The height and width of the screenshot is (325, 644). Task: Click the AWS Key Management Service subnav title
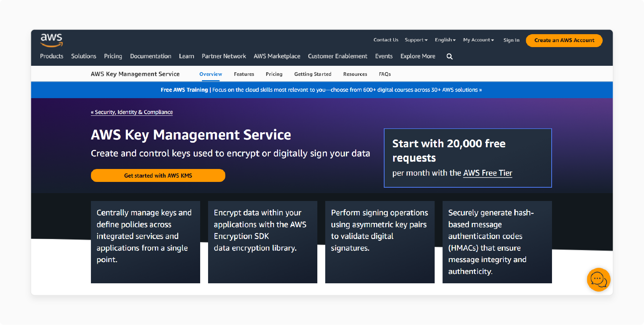click(x=135, y=74)
